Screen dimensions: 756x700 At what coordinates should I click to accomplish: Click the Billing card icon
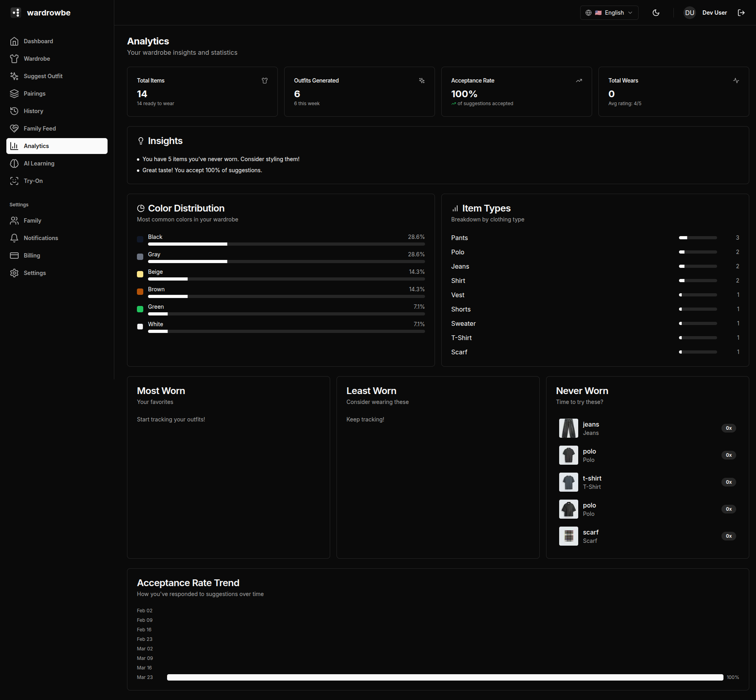click(14, 255)
